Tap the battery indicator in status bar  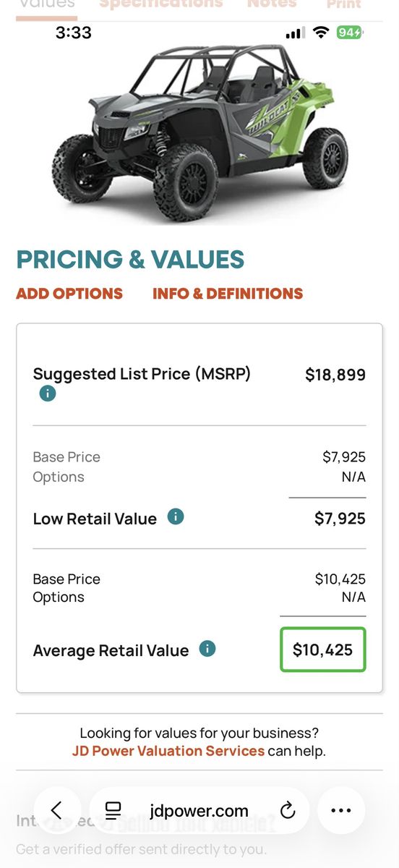pyautogui.click(x=350, y=33)
